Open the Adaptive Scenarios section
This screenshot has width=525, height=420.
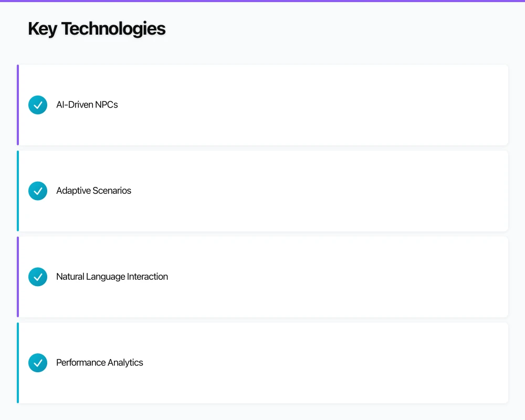[262, 191]
